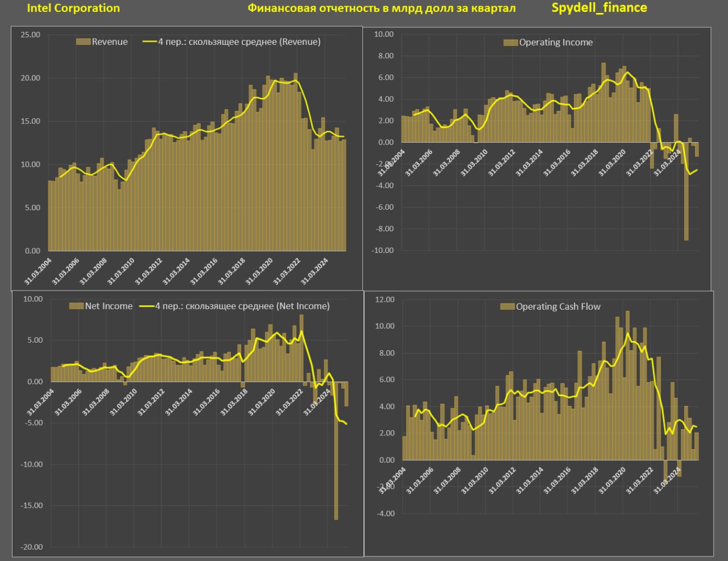The width and height of the screenshot is (728, 561).
Task: Click 31.03.2004 date label under Revenue chart
Action: click(37, 272)
